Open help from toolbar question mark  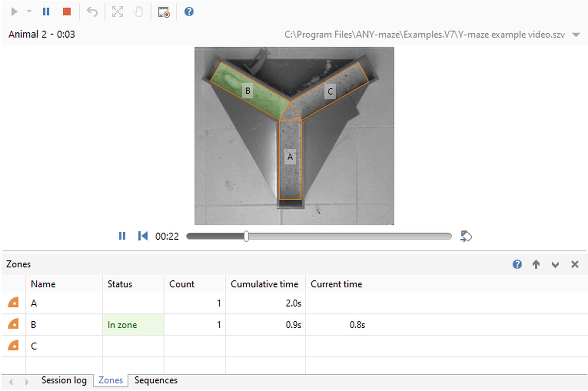(x=189, y=12)
